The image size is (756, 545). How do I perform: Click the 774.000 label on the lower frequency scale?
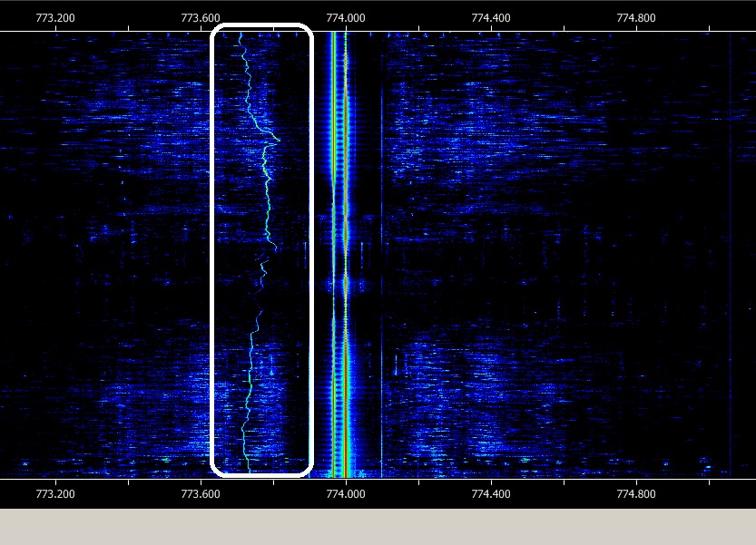pos(346,494)
